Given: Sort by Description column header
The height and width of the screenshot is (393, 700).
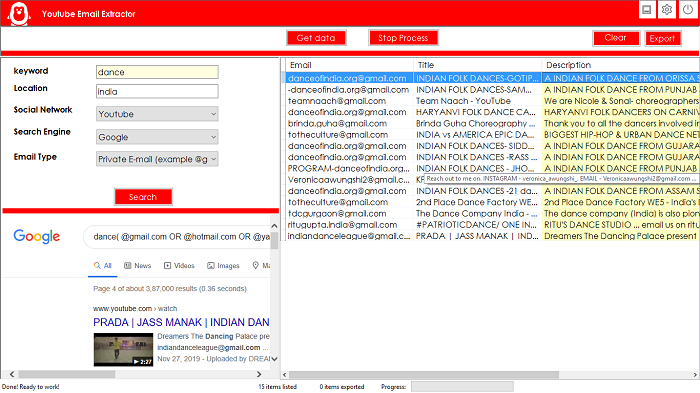Looking at the screenshot, I should [x=621, y=65].
